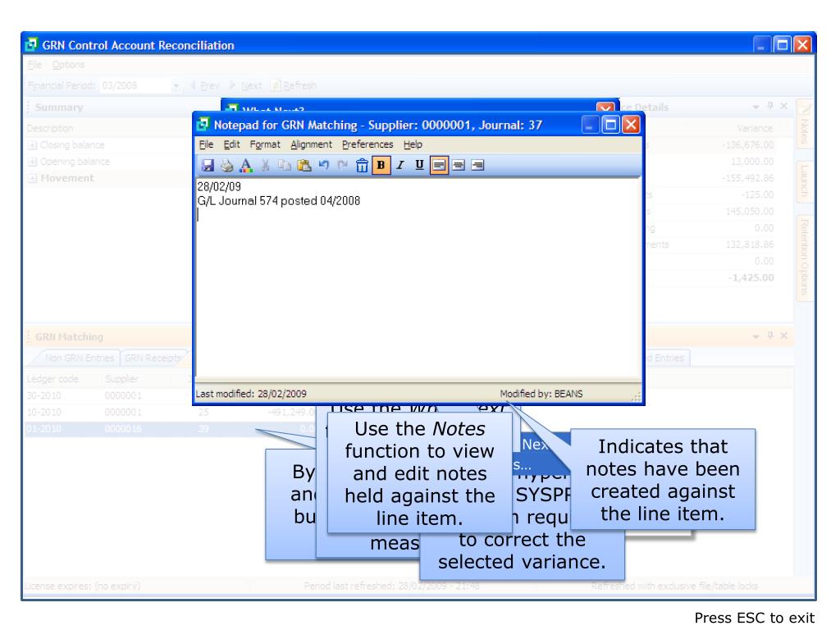Screen dimensions: 840x630
Task: Open the Alignment menu
Action: pyautogui.click(x=311, y=144)
